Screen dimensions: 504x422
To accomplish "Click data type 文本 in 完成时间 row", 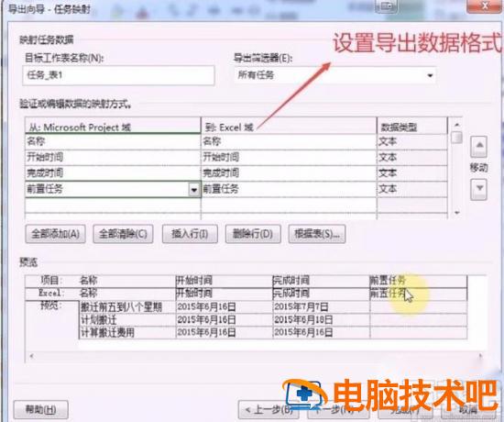I will [x=412, y=172].
